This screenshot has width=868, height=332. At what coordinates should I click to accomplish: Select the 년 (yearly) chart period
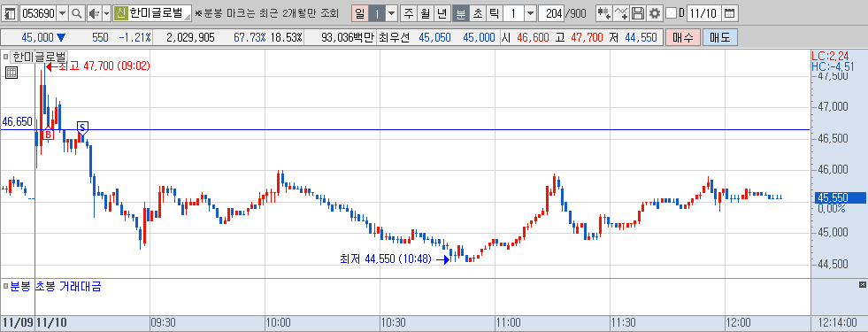pyautogui.click(x=442, y=12)
